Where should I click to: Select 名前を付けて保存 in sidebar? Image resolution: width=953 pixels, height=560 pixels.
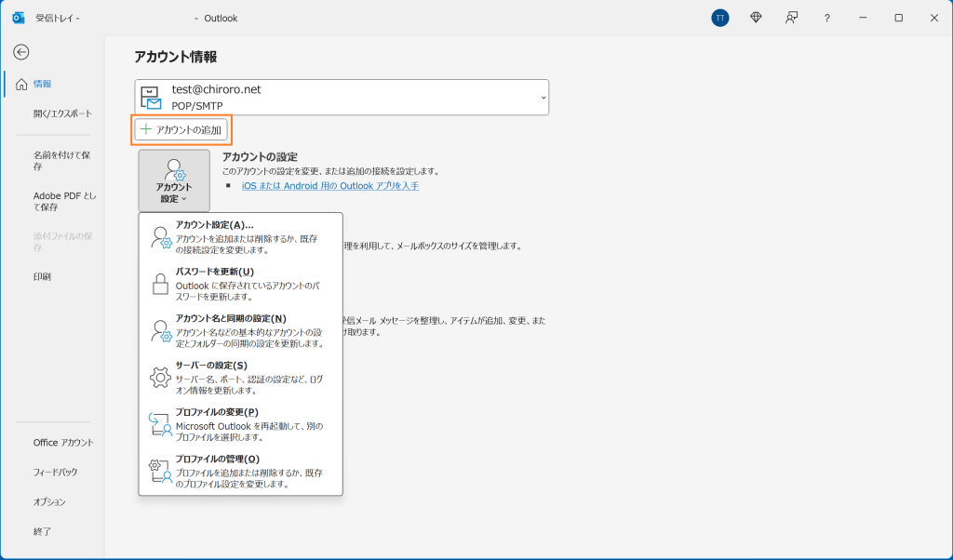pyautogui.click(x=62, y=160)
